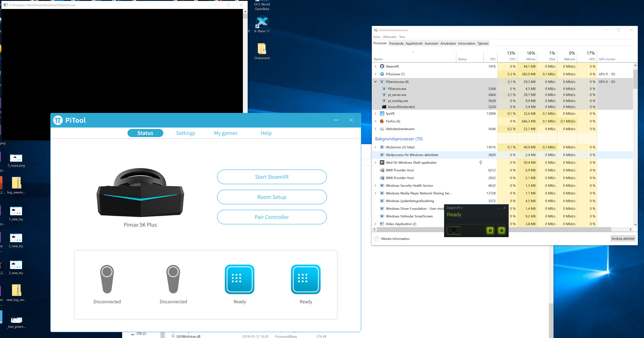Click the SteamVR process icon in task manager

coord(382,66)
